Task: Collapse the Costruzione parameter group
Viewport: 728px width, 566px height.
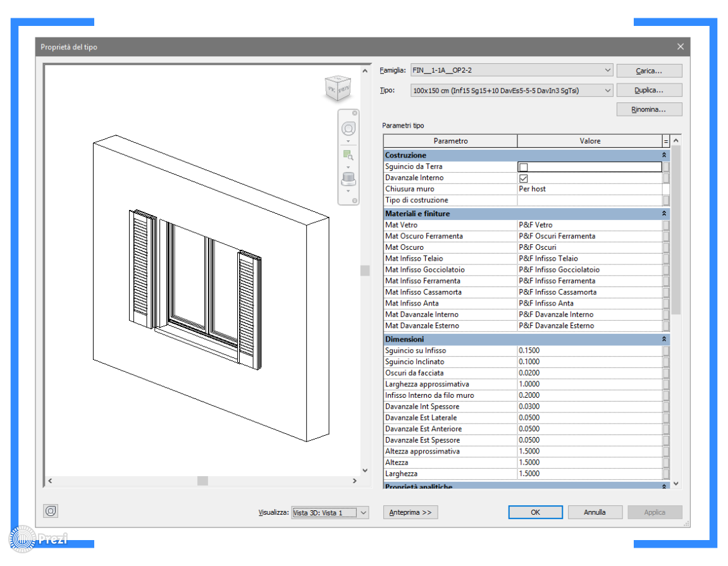Action: 664,156
